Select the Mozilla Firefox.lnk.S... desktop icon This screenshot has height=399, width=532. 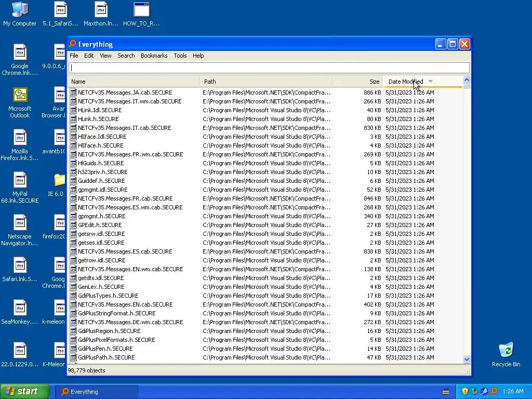(x=20, y=146)
